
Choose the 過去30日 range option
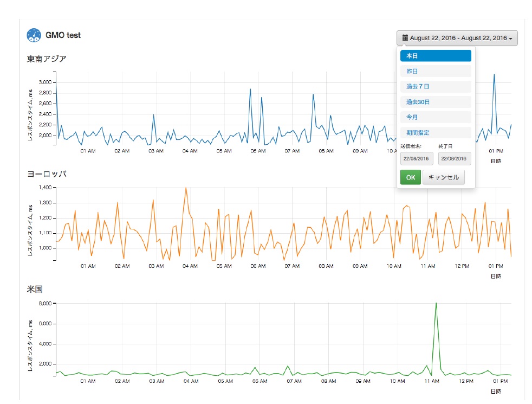[436, 102]
